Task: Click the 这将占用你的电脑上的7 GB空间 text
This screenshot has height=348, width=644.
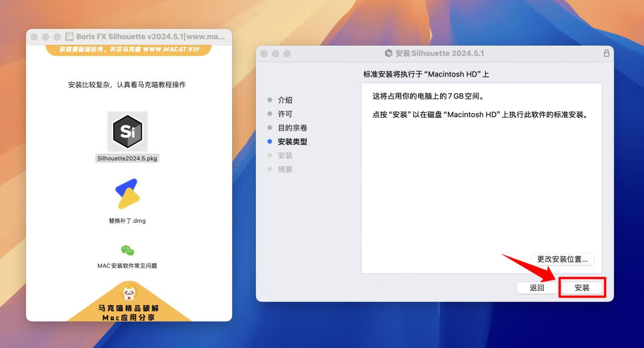Action: click(429, 96)
